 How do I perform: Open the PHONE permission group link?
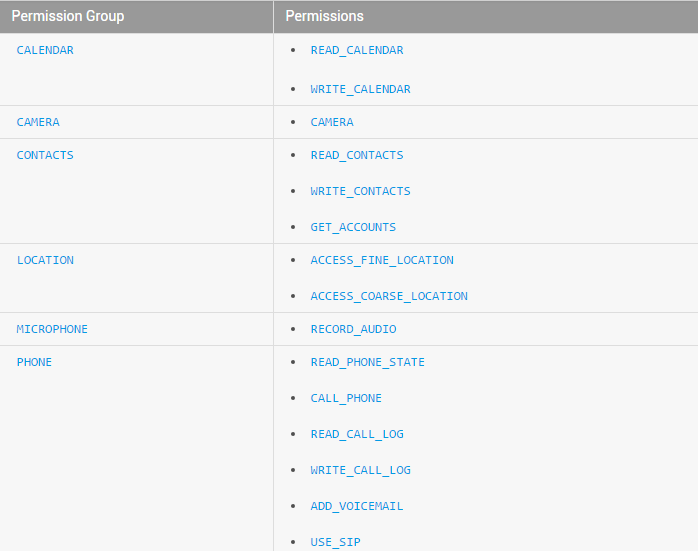(x=34, y=362)
